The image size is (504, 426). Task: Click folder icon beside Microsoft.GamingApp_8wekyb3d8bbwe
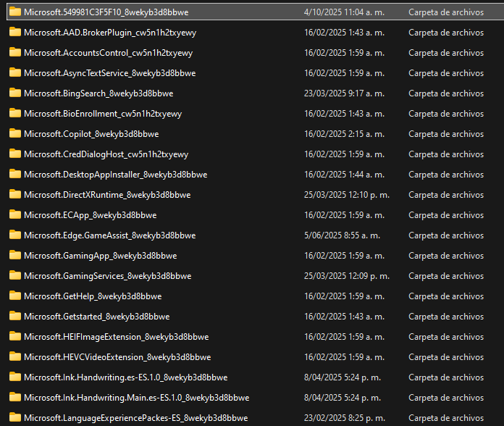(14, 255)
